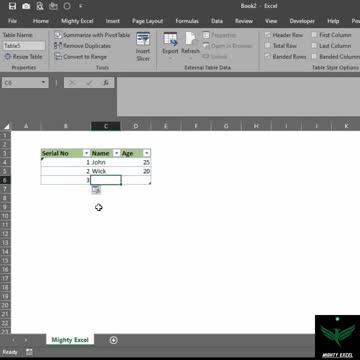Click the Enter checkmark icon in formula bar
Viewport: 360px width, 360px height.
pos(89,83)
